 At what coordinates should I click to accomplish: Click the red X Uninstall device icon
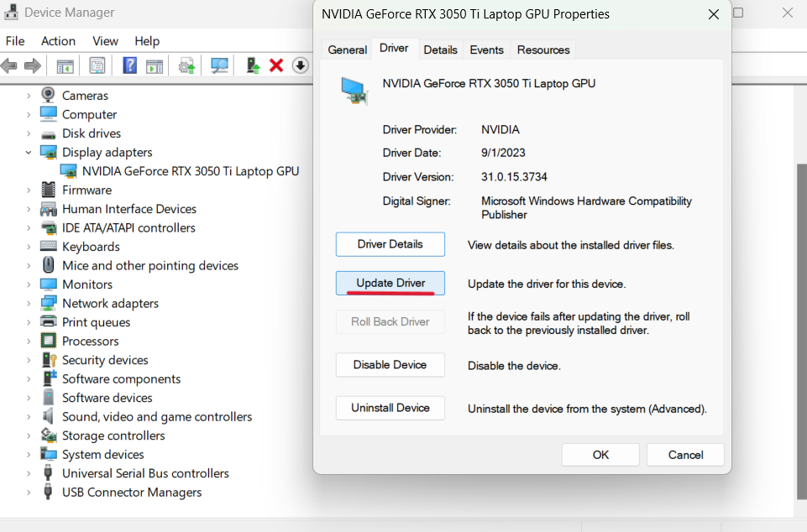click(x=276, y=65)
